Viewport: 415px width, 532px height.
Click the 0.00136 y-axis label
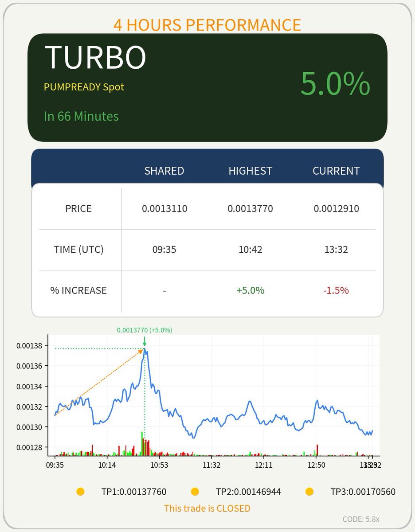point(29,366)
